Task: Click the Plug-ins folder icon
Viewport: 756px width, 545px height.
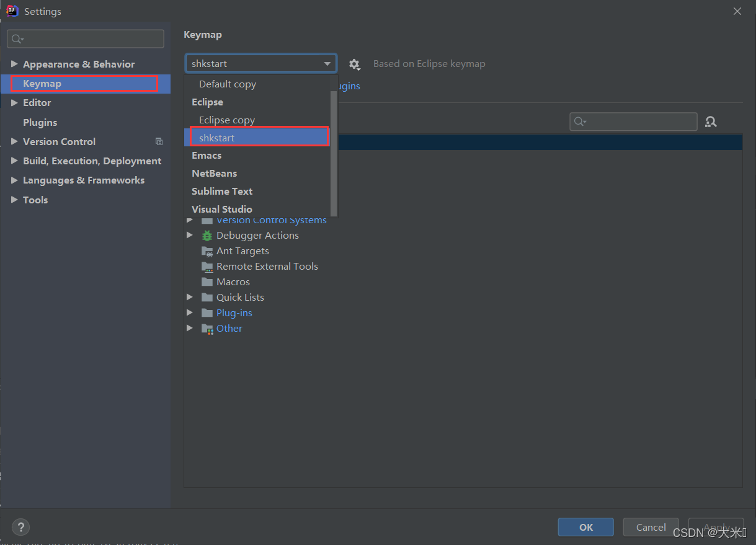Action: pos(207,313)
